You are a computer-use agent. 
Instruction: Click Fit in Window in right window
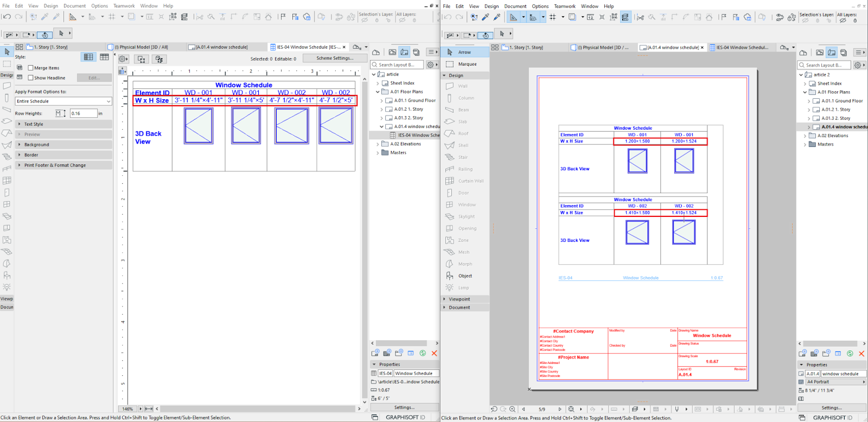571,409
